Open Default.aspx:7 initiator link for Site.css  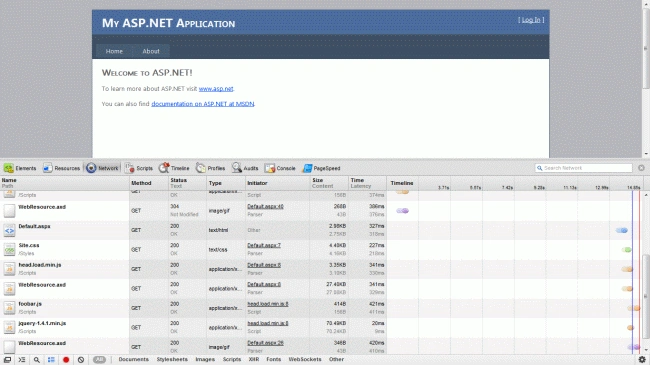[x=264, y=245]
